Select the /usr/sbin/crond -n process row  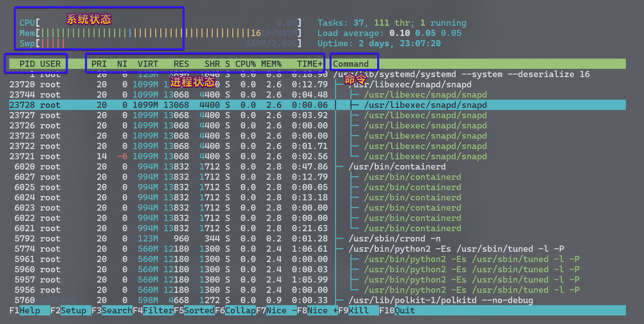point(394,239)
